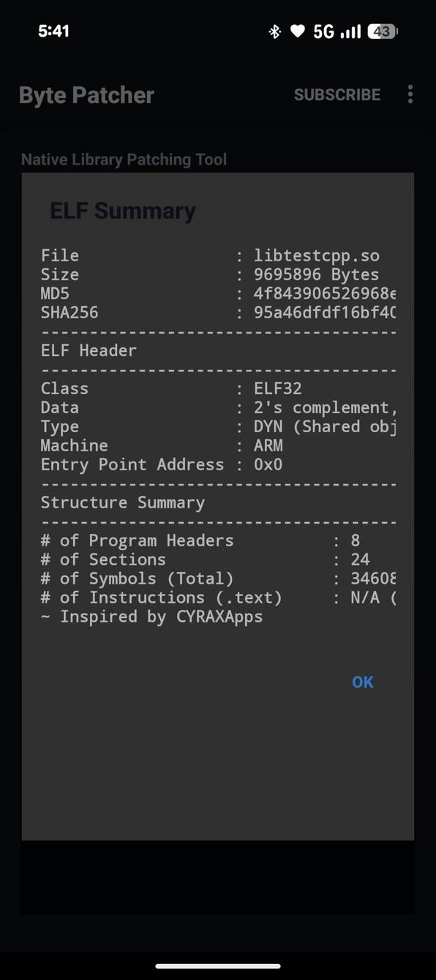Tap the Inspired by CYRAXApps credit line
Viewport: 436px width, 980px height.
(x=152, y=617)
